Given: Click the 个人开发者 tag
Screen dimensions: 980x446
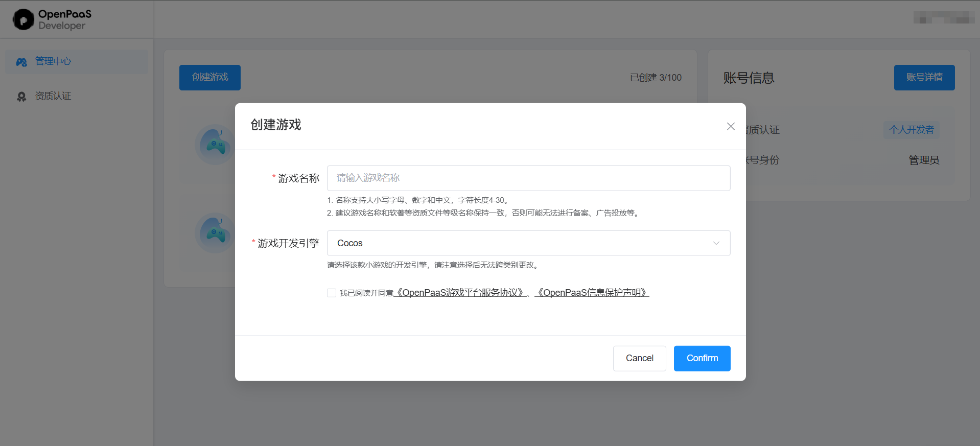Looking at the screenshot, I should [x=912, y=130].
